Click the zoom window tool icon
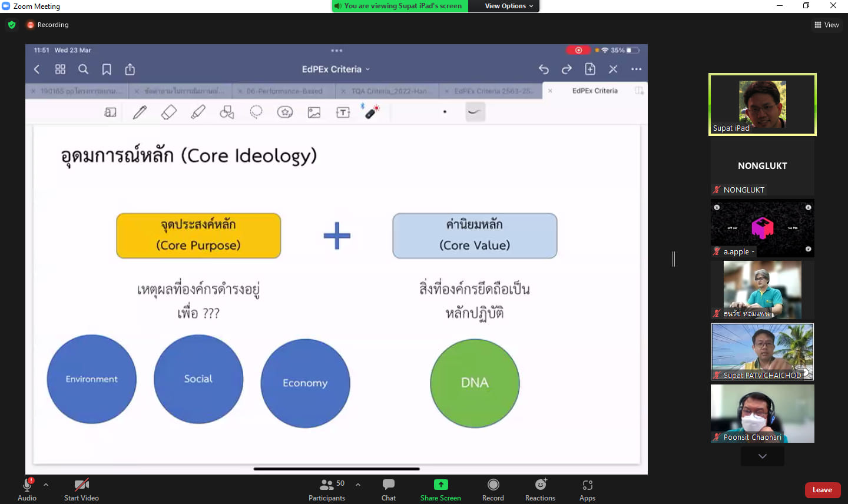 110,112
